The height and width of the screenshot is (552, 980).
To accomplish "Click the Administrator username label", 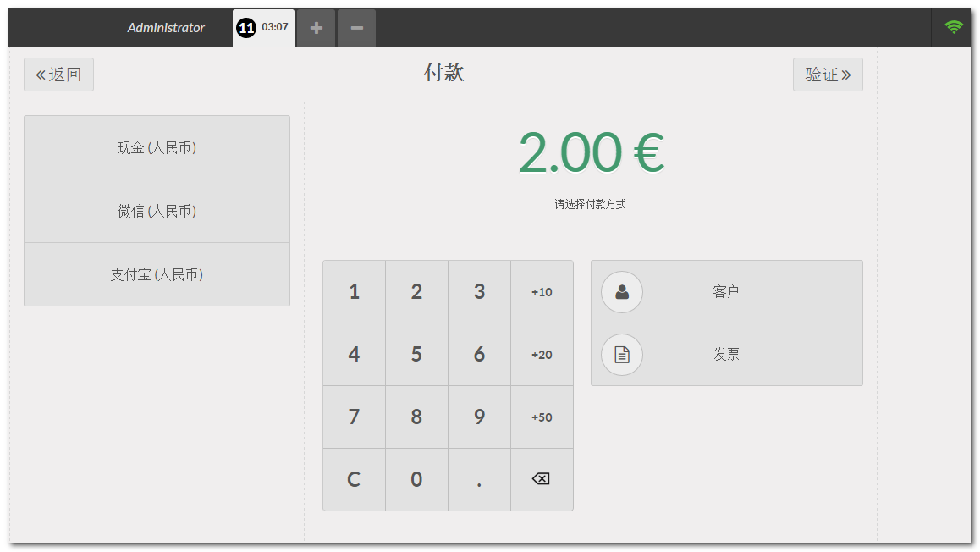I will click(x=166, y=28).
